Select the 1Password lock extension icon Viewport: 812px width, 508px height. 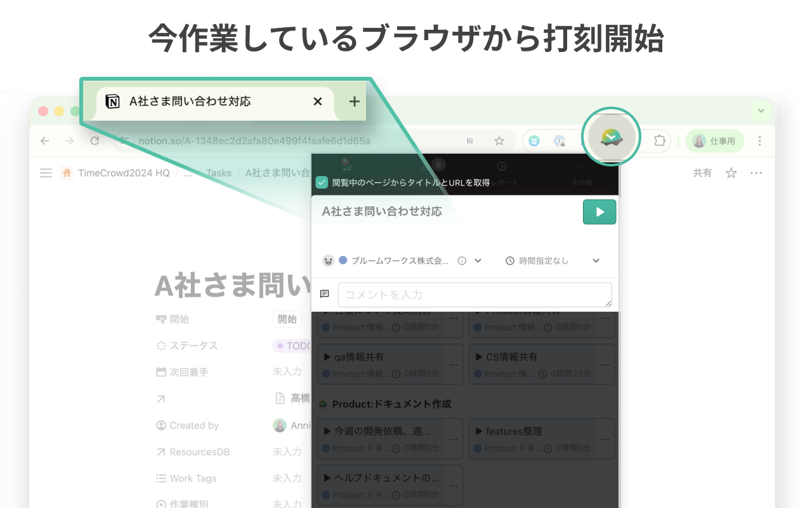click(560, 140)
